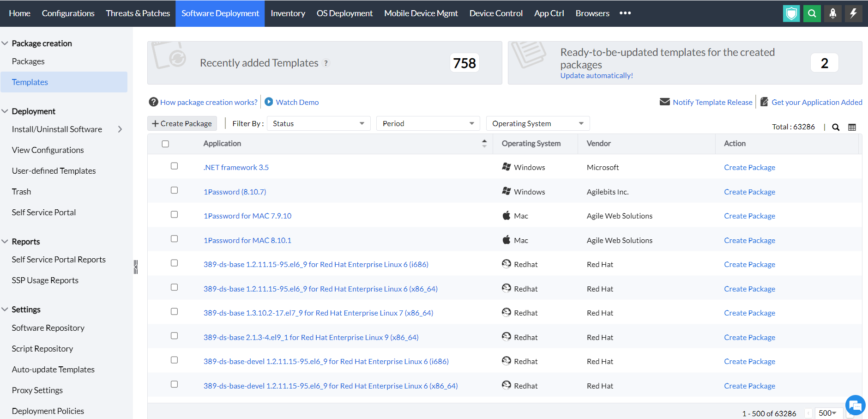Image resolution: width=868 pixels, height=419 pixels.
Task: Select checkbox for 1Password (8.10.7)
Action: (174, 190)
